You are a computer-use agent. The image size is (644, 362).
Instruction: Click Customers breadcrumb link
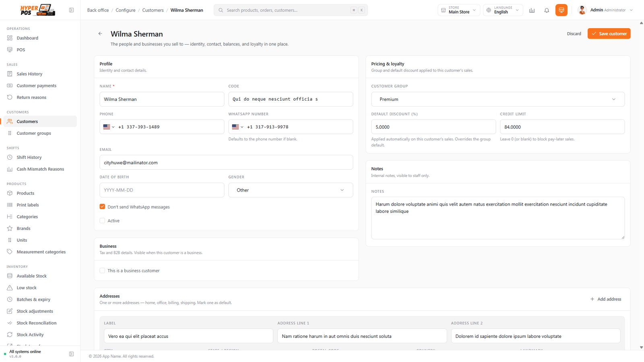[x=153, y=10]
